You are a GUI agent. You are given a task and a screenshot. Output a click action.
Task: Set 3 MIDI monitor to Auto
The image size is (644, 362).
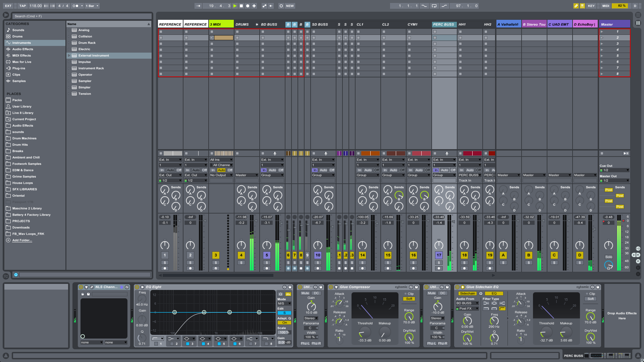tap(221, 170)
